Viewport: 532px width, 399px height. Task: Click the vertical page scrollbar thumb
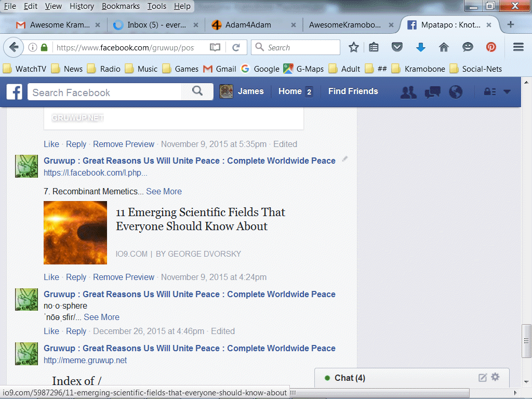point(526,341)
